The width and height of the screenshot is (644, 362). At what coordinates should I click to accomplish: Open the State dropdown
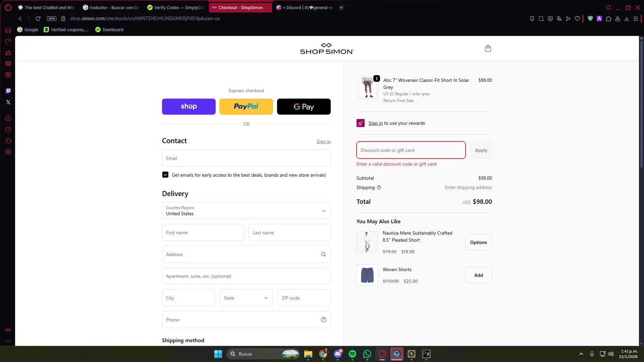[x=246, y=298]
